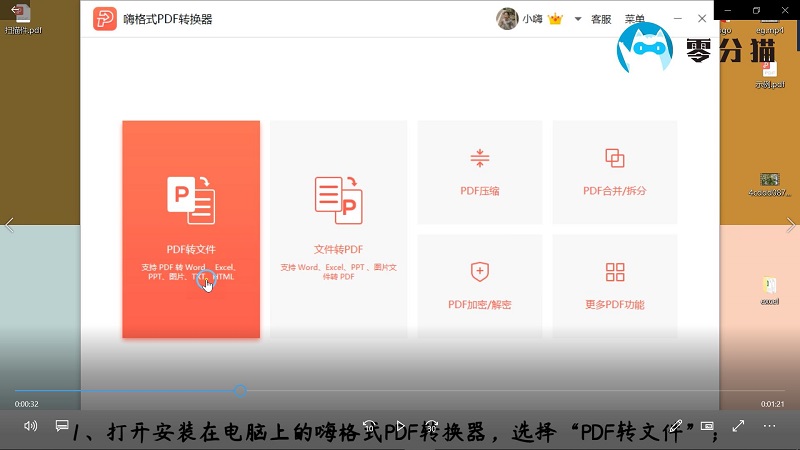Open the 客服 customer service menu
Viewport: 800px width, 450px height.
click(x=601, y=19)
